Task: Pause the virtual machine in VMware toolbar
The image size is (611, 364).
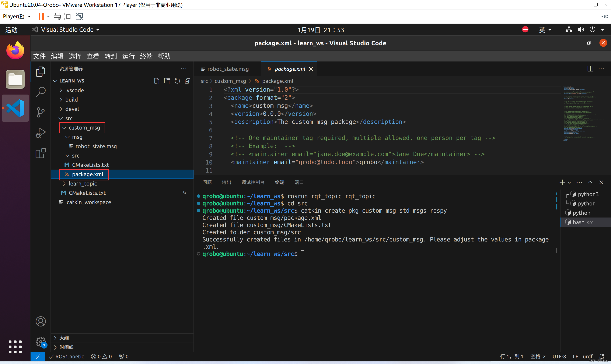Action: 41,17
